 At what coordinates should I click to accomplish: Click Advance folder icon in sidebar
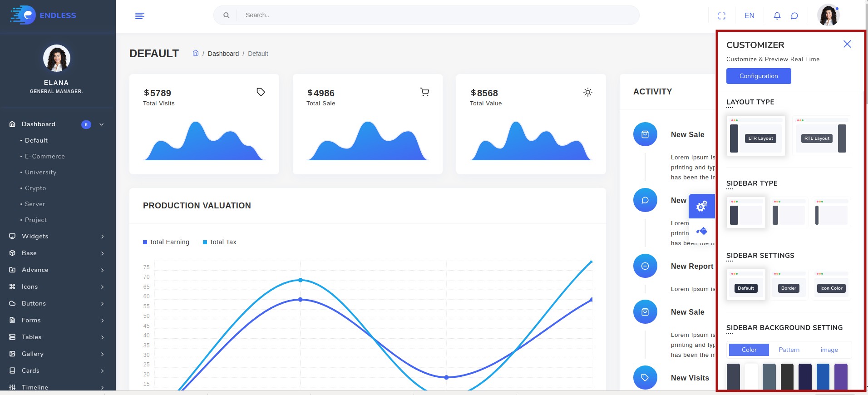(12, 270)
